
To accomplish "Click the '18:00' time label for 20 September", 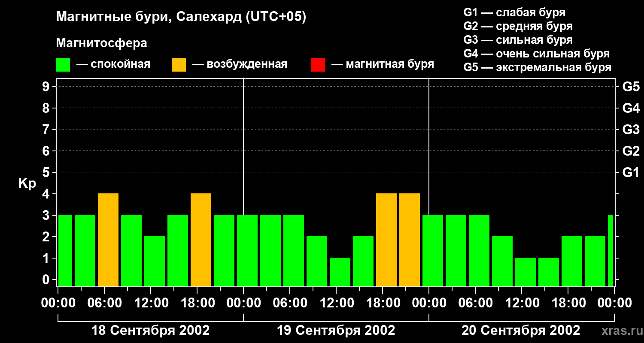I will click(568, 303).
